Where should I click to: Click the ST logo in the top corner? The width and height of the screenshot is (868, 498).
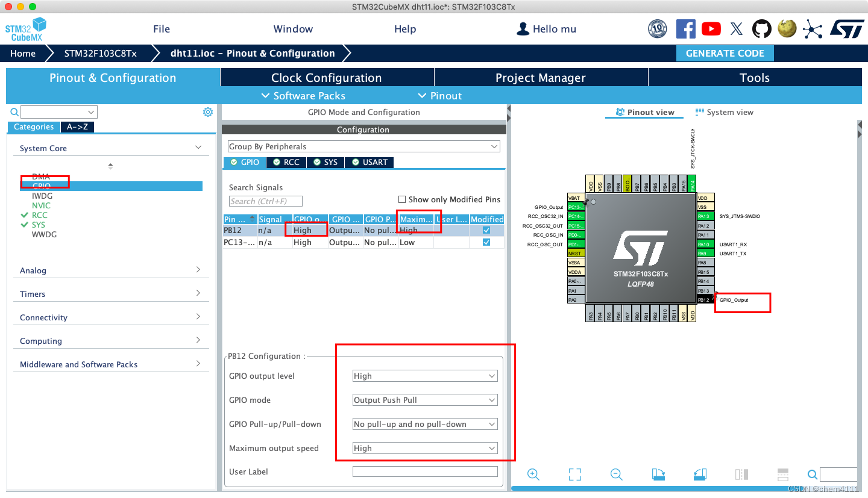pos(847,28)
